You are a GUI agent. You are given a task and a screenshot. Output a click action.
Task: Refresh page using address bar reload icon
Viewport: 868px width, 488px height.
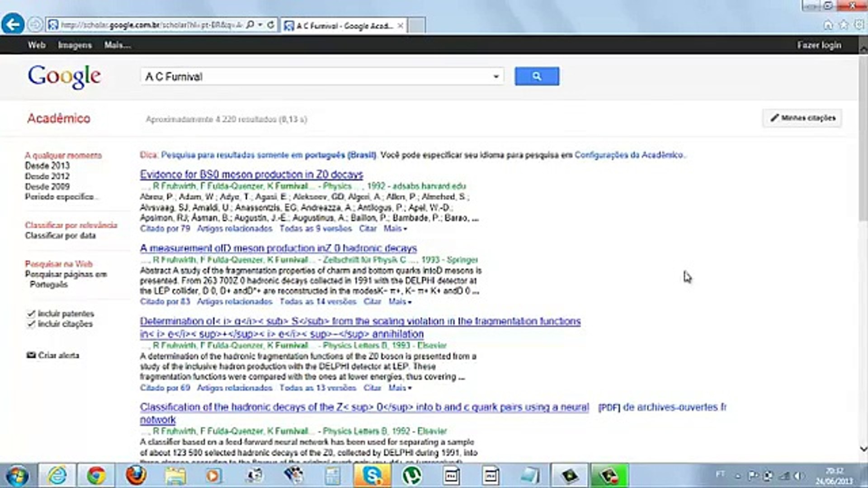tap(271, 25)
